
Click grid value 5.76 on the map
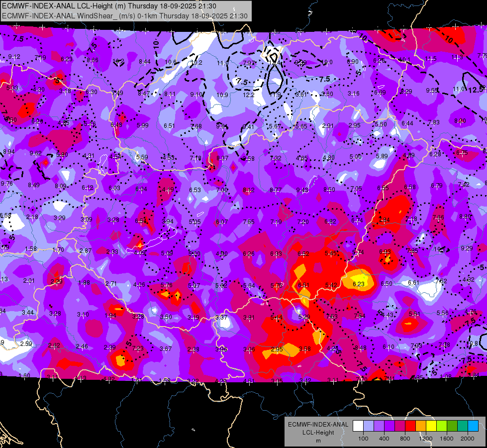[x=167, y=285]
